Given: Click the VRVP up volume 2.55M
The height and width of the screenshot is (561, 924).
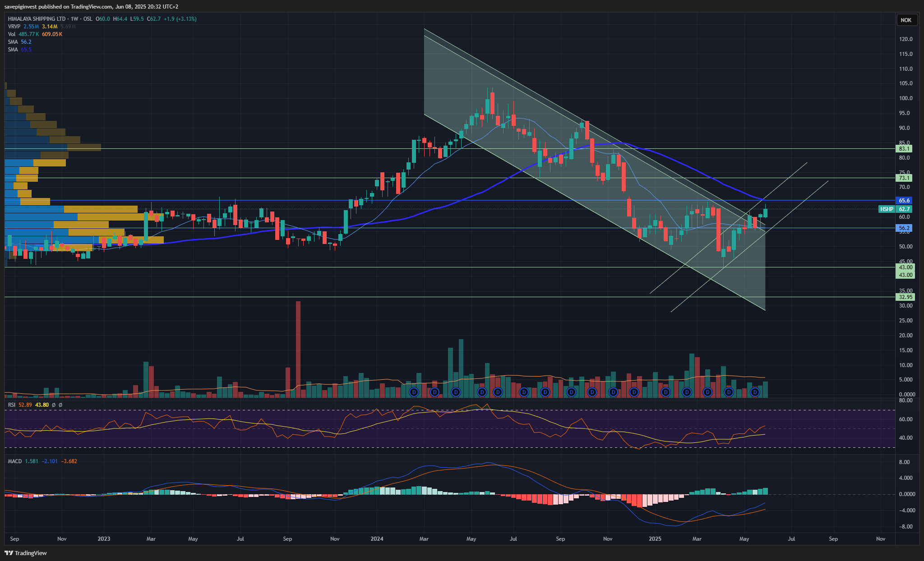Looking at the screenshot, I should tap(31, 27).
